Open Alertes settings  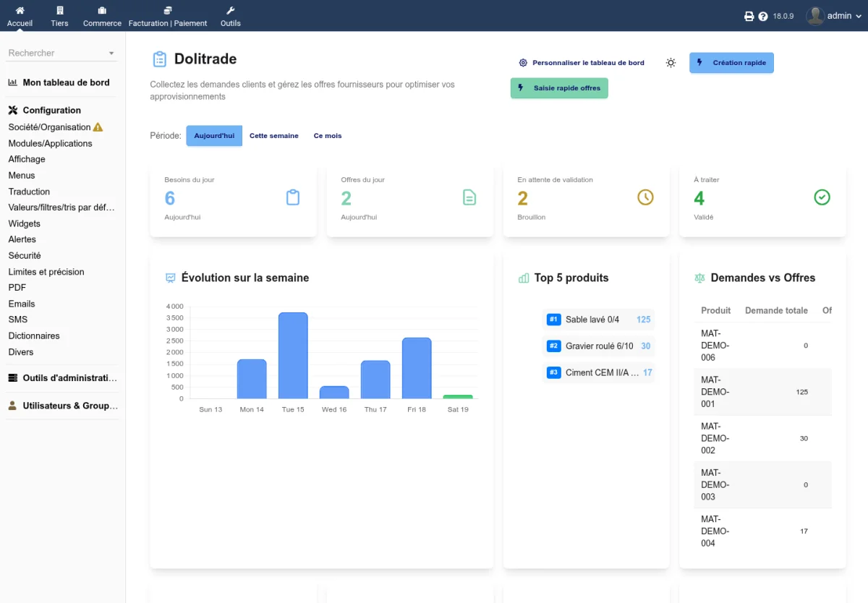22,239
